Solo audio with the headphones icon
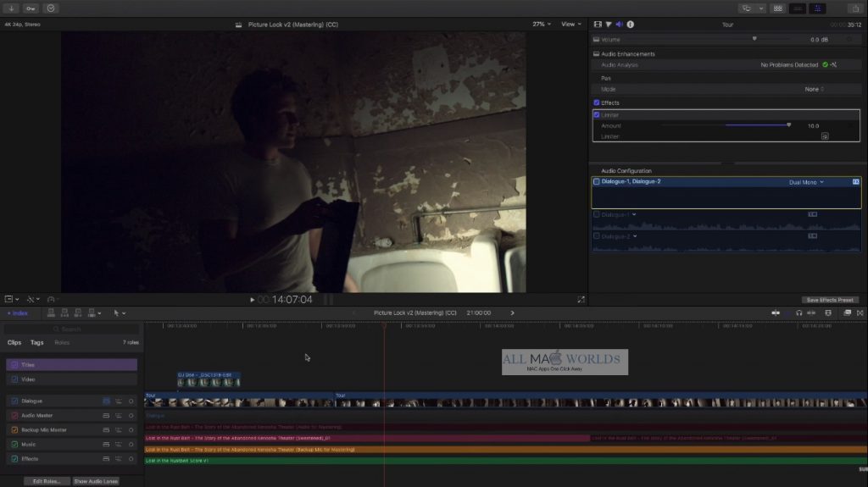The height and width of the screenshot is (487, 868). 798,313
